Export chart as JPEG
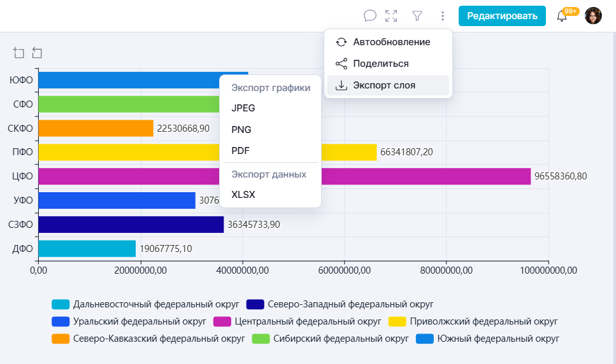 (x=243, y=108)
